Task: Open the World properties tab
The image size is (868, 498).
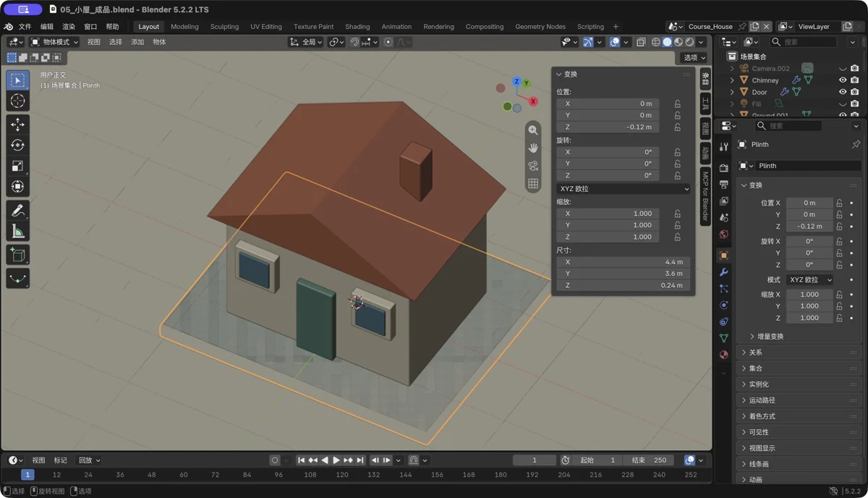Action: click(x=724, y=235)
